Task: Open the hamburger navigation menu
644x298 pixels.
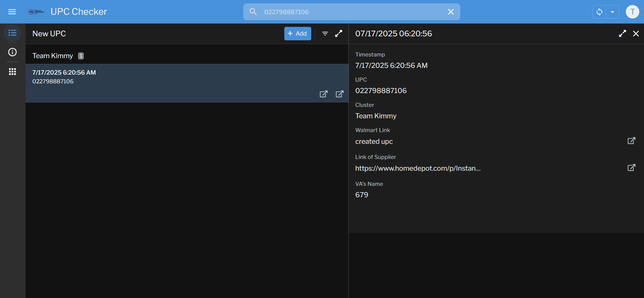Action: (12, 12)
